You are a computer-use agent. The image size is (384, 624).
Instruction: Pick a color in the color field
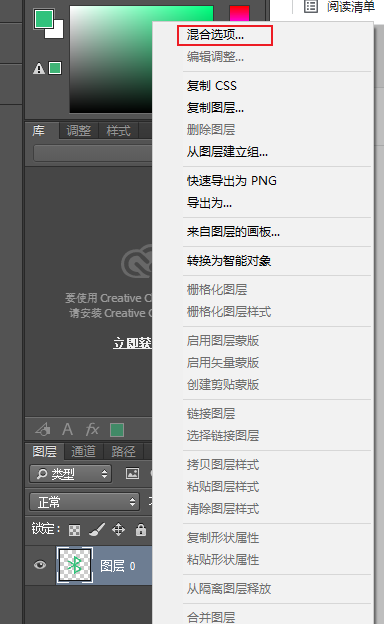(x=111, y=59)
